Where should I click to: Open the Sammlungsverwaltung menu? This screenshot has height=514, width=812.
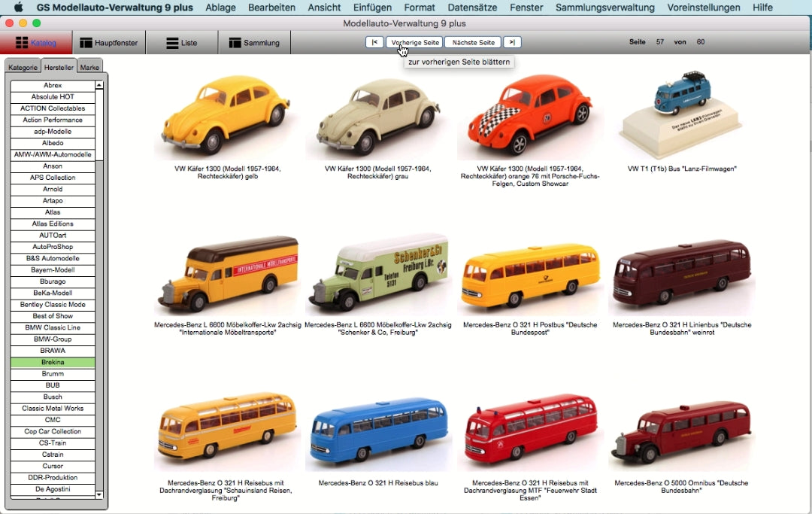point(604,8)
